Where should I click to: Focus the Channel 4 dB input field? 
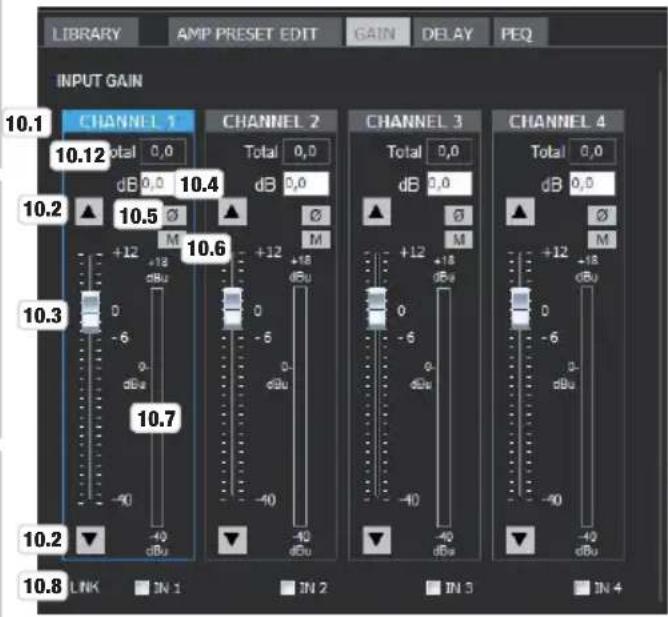[x=593, y=184]
